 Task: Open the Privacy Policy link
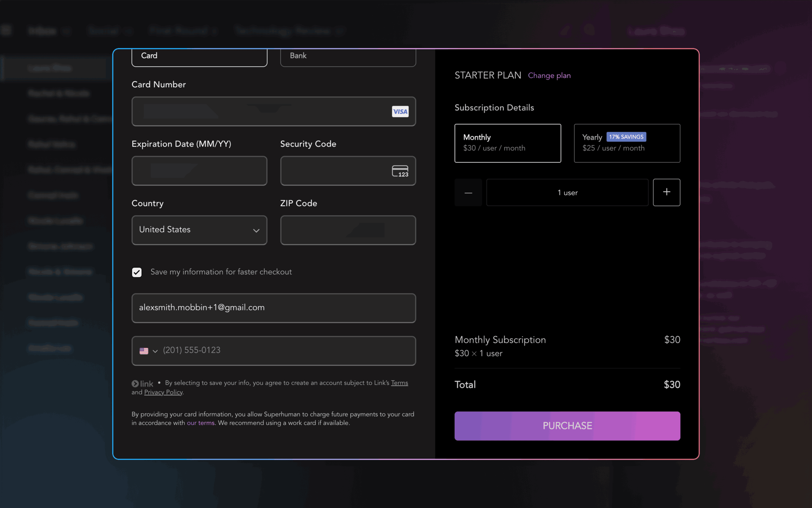[x=163, y=392]
